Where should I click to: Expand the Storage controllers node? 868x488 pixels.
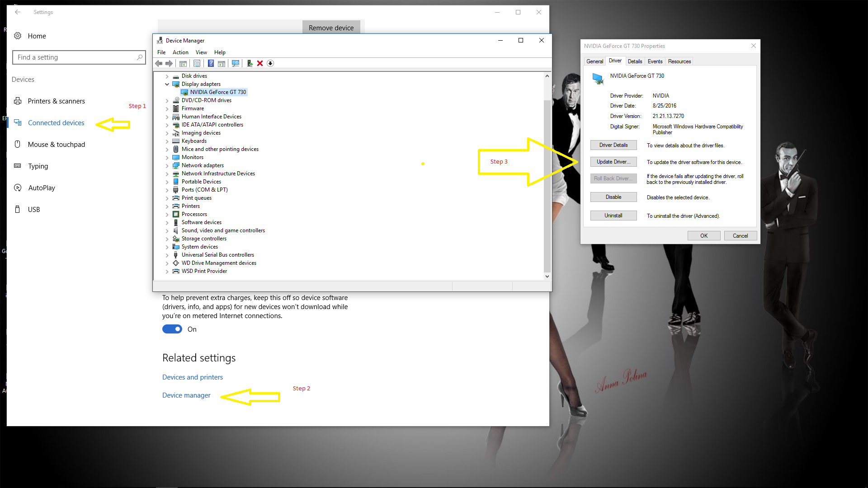(x=167, y=239)
